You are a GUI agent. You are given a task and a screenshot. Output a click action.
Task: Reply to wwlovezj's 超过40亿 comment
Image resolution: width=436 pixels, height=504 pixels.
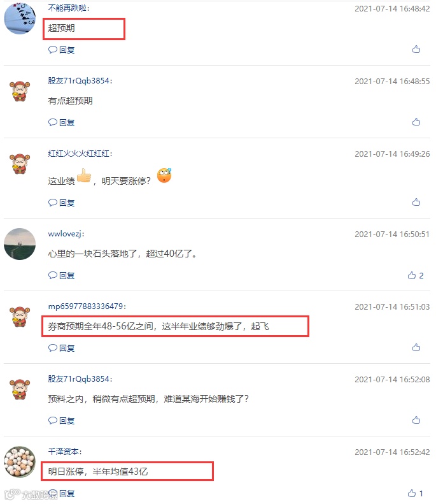coord(61,275)
